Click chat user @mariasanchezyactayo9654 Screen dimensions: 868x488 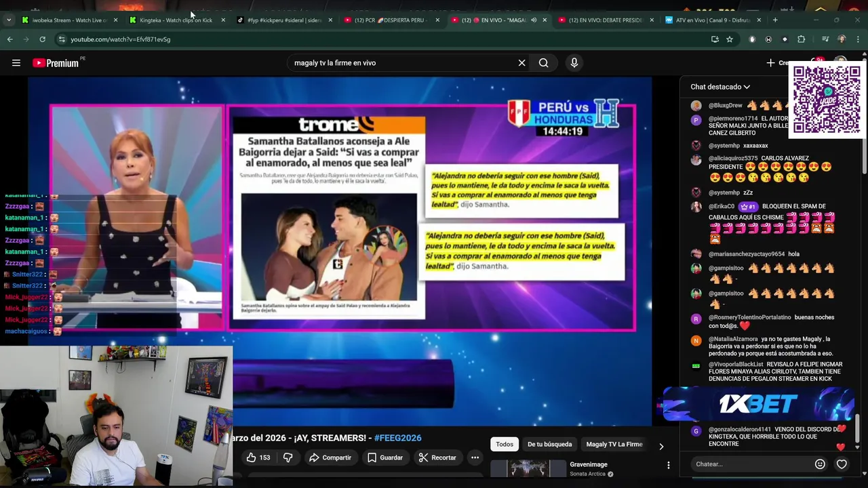click(746, 254)
